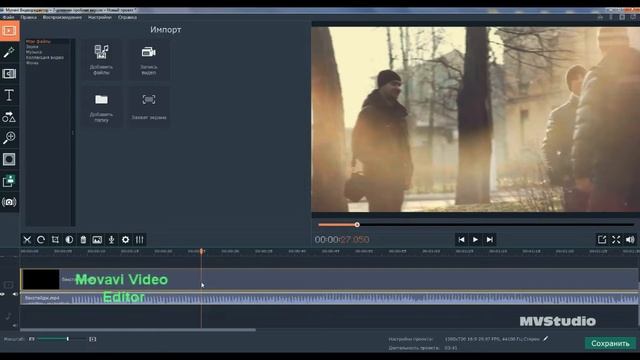Zoom in timeline with large scale icon

point(93,339)
